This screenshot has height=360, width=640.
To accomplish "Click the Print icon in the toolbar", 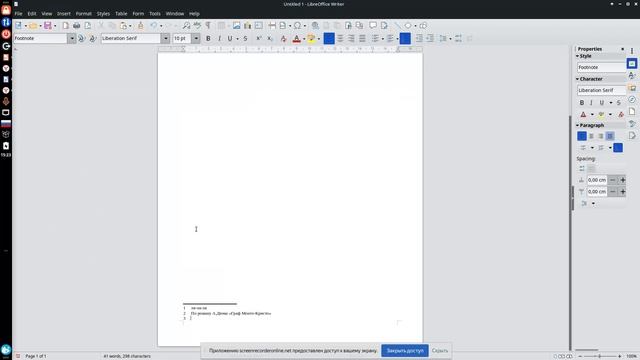I will (x=76, y=26).
